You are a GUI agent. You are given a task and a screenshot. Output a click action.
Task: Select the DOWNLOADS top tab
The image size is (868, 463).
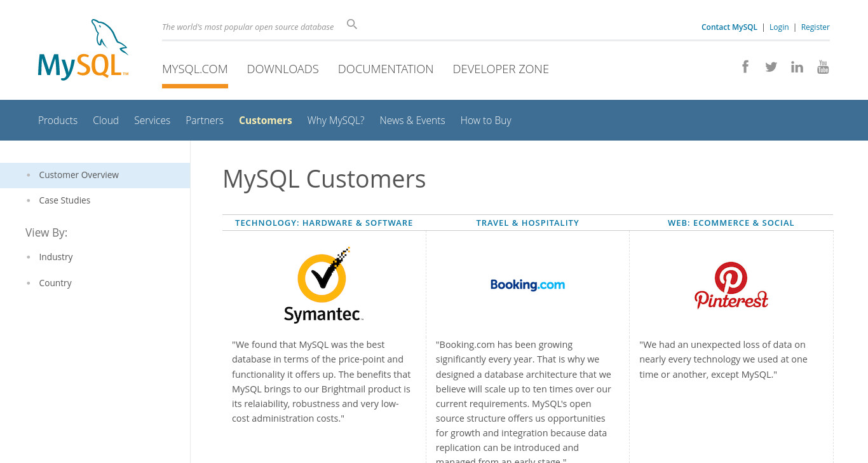[x=283, y=69]
